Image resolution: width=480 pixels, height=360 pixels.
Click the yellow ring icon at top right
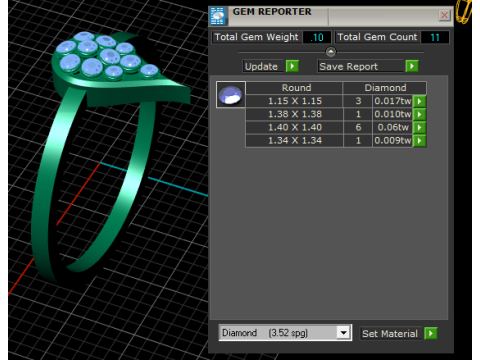click(x=464, y=11)
